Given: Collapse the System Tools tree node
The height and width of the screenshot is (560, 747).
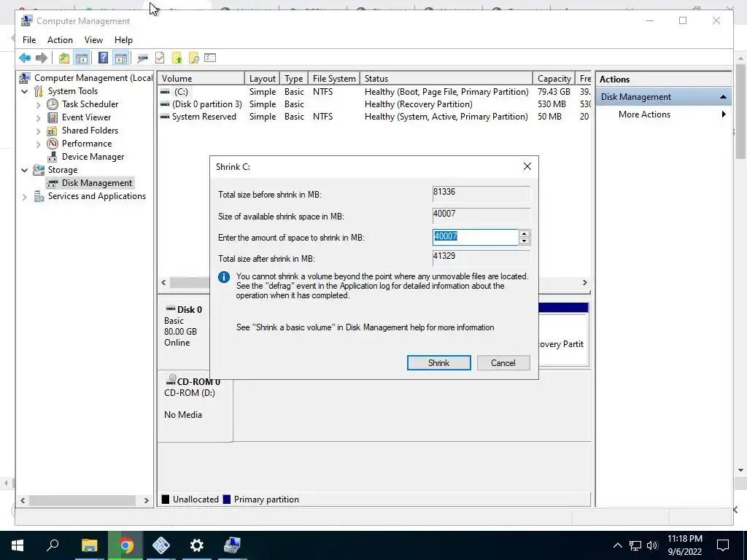Looking at the screenshot, I should [25, 91].
